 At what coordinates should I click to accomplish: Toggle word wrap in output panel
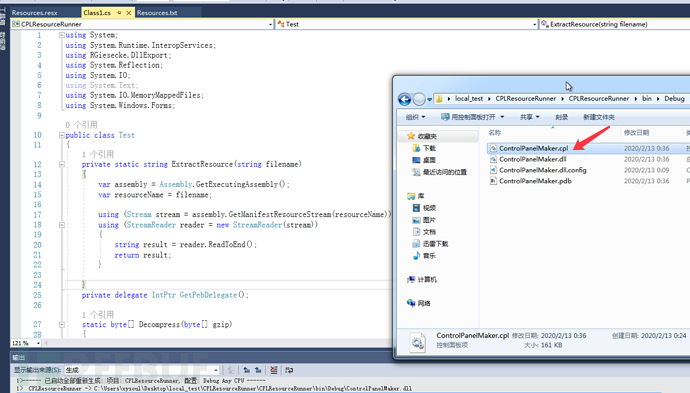pos(289,370)
